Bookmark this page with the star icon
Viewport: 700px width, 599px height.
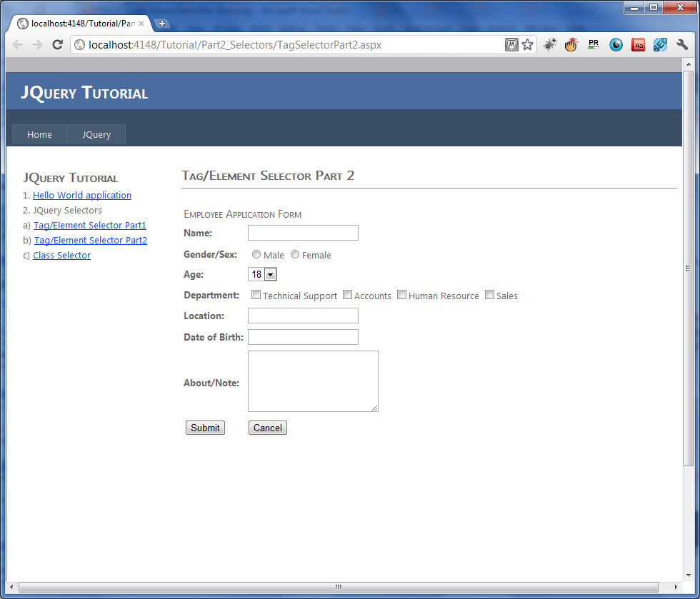(527, 44)
